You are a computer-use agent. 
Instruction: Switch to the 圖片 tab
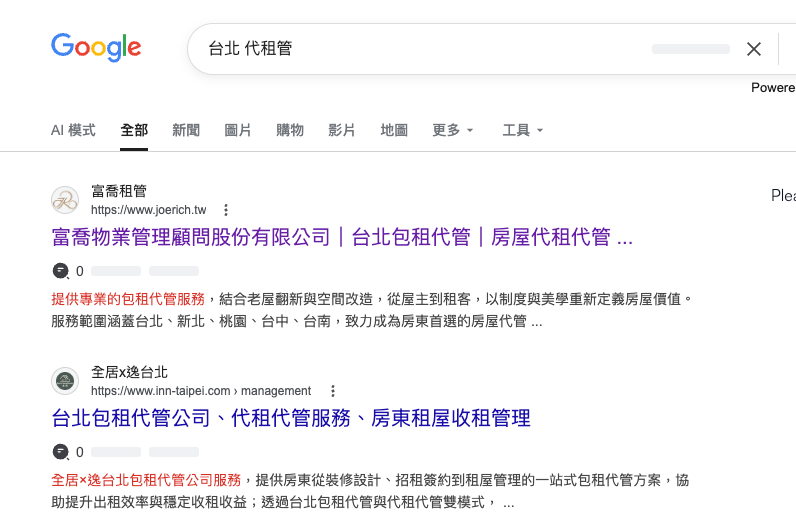click(x=238, y=130)
